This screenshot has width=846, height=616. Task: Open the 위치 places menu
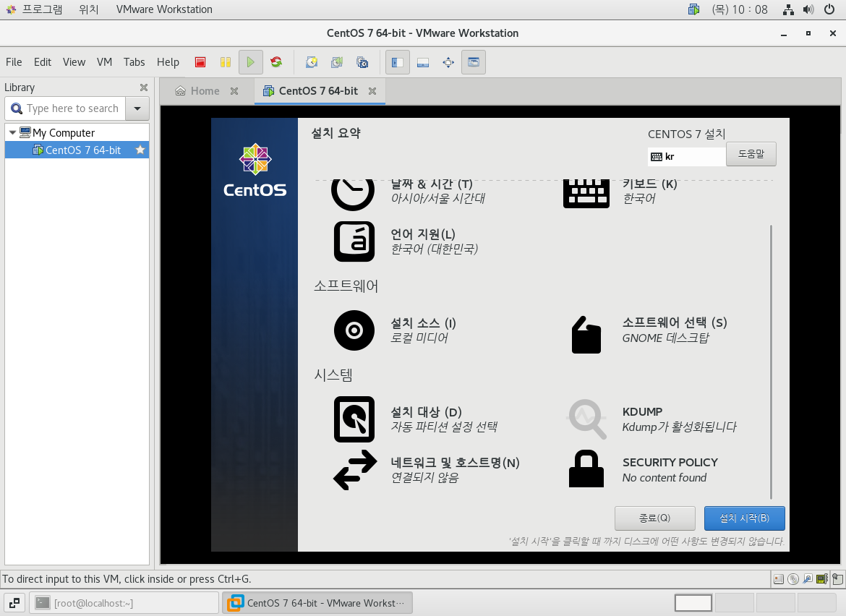coord(88,9)
